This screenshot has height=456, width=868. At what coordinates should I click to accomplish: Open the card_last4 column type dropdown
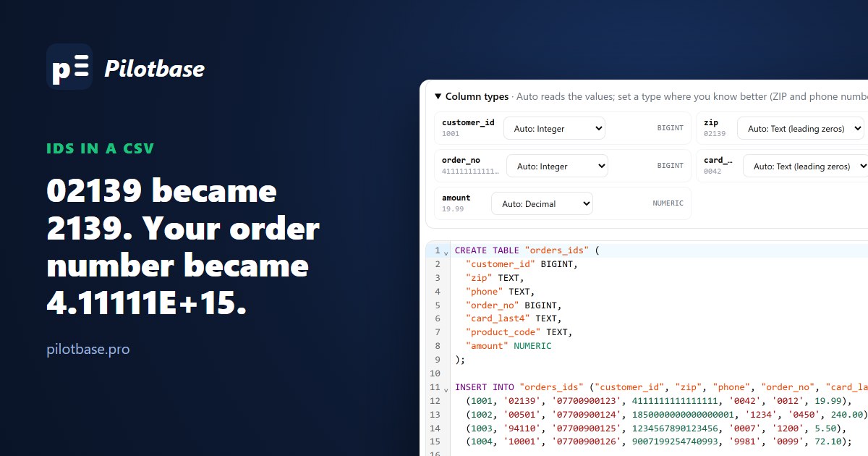point(805,166)
